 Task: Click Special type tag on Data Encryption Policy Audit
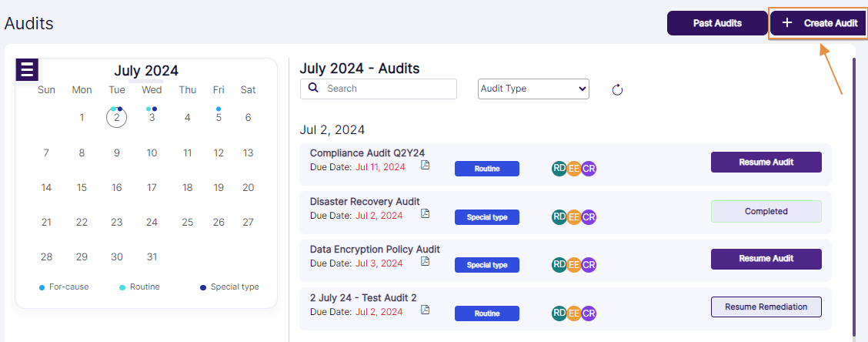coord(487,265)
